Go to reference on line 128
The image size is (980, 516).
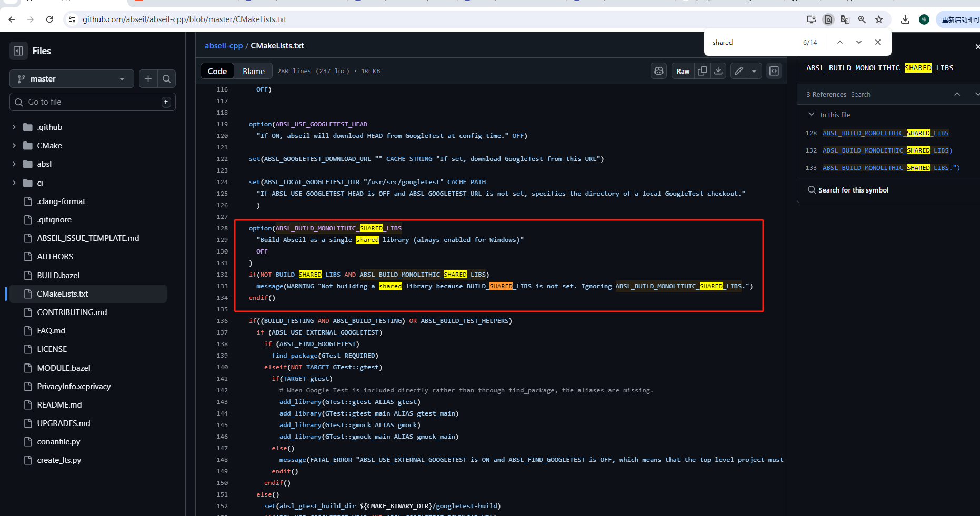885,133
